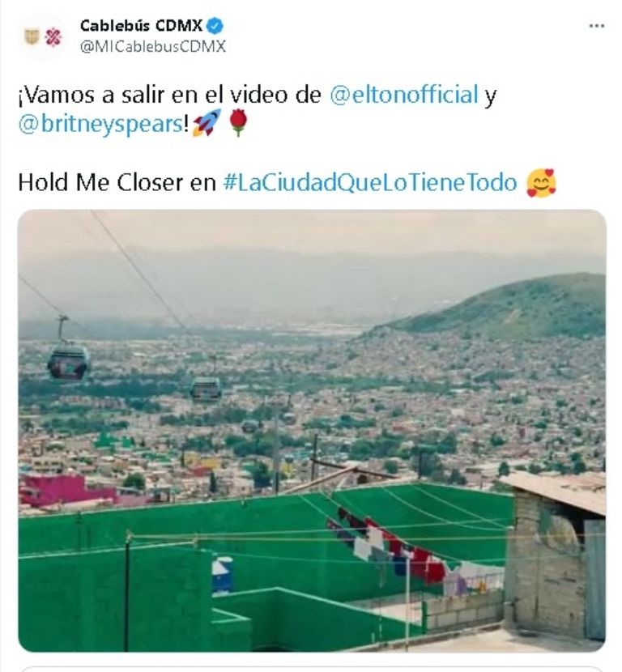
Task: Open the @britneyspears mention
Action: coord(101,125)
